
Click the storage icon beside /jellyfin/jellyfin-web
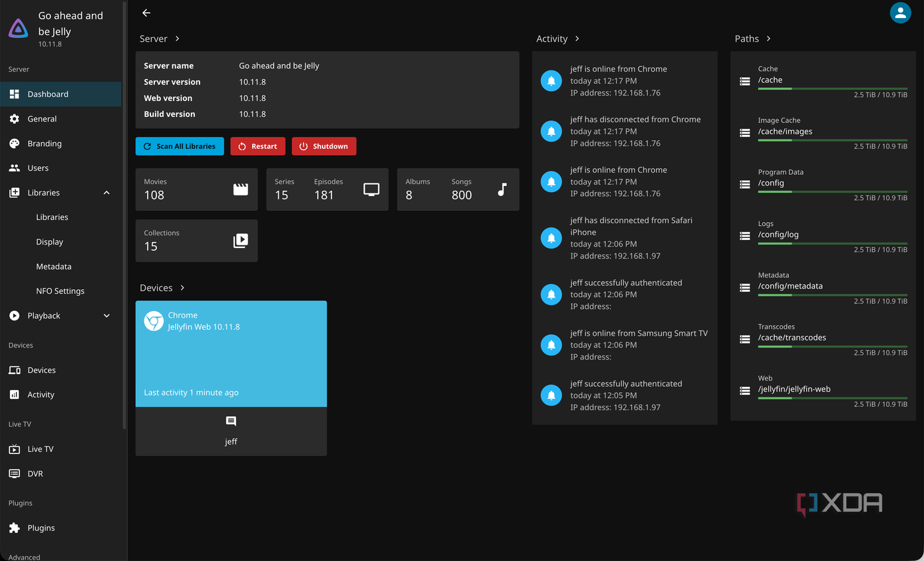pos(745,391)
